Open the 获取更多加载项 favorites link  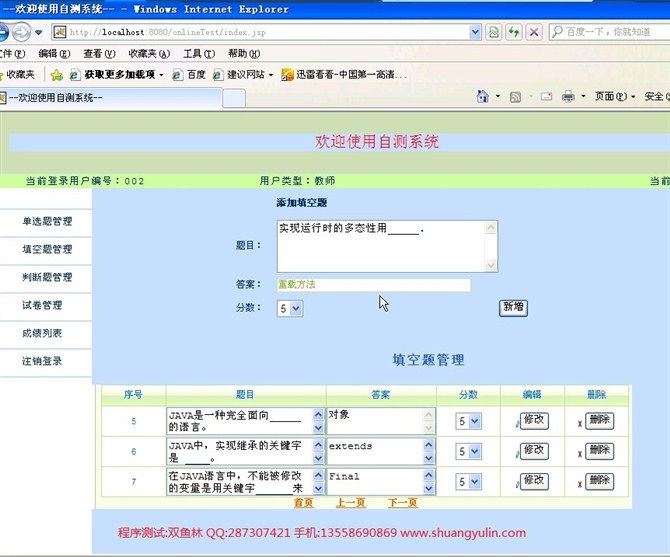(x=117, y=75)
